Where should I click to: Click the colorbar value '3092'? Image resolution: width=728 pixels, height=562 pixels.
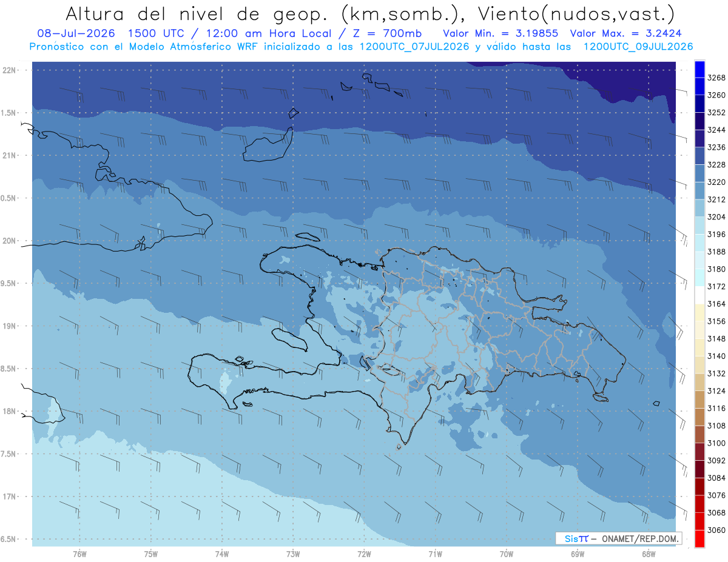coord(716,460)
